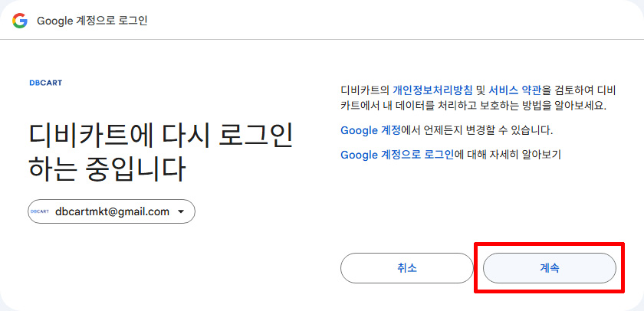The width and height of the screenshot is (644, 311).
Task: Select the dbcartmkt@gmail.com email text
Action: click(x=112, y=211)
